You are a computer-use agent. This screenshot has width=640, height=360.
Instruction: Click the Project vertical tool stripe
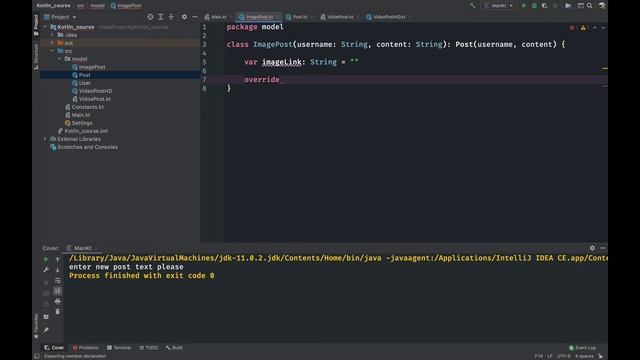tap(36, 24)
